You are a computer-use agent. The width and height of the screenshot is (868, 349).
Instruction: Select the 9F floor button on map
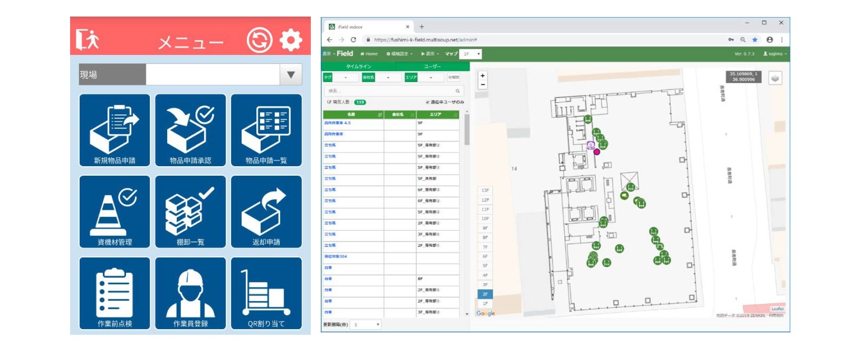pyautogui.click(x=485, y=228)
